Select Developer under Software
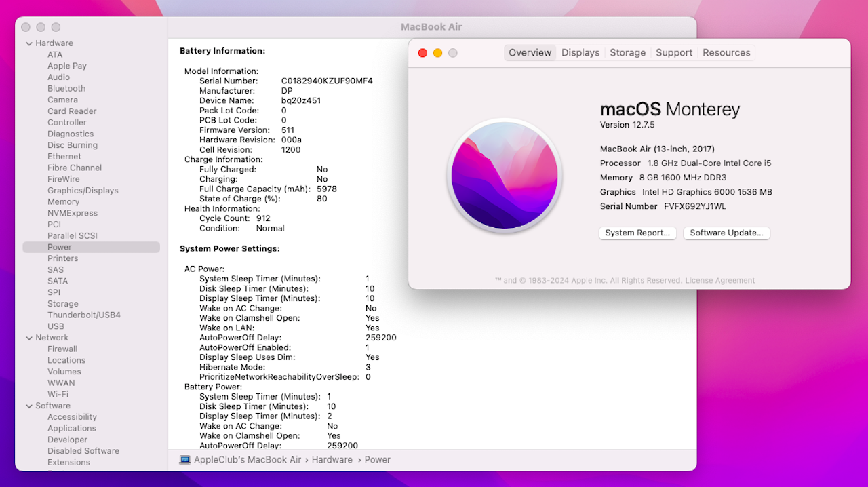The height and width of the screenshot is (487, 868). 68,440
